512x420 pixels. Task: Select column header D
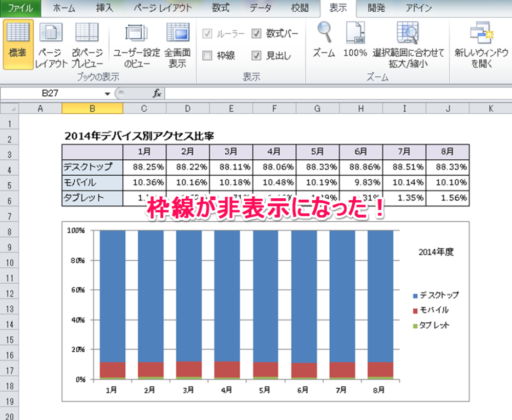click(x=187, y=109)
